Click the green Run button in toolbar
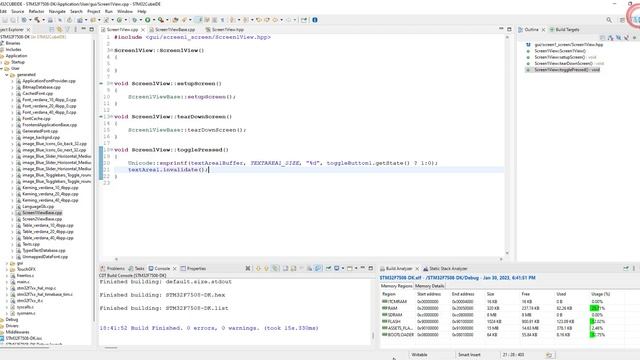Screen dimensions: 640x360 [147, 20]
